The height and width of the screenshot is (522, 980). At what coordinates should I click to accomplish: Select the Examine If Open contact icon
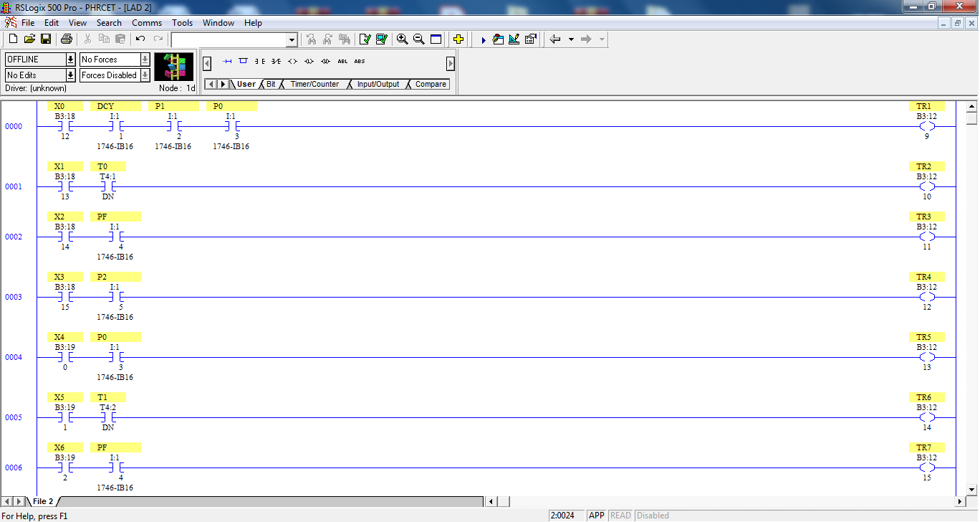coord(275,61)
